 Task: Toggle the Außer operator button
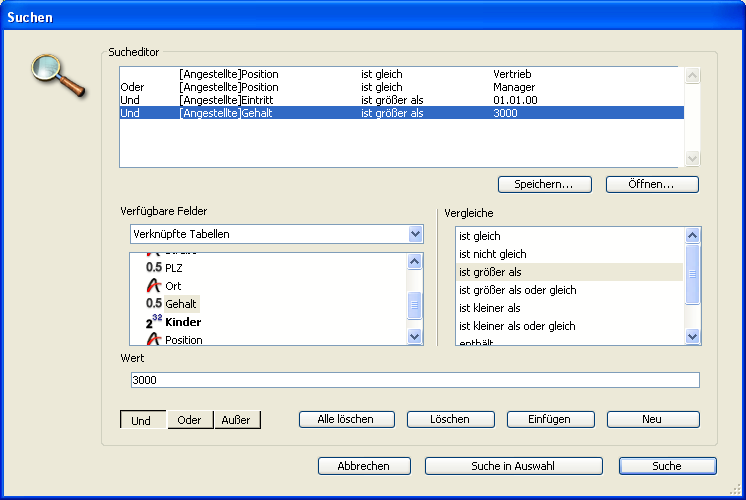237,420
